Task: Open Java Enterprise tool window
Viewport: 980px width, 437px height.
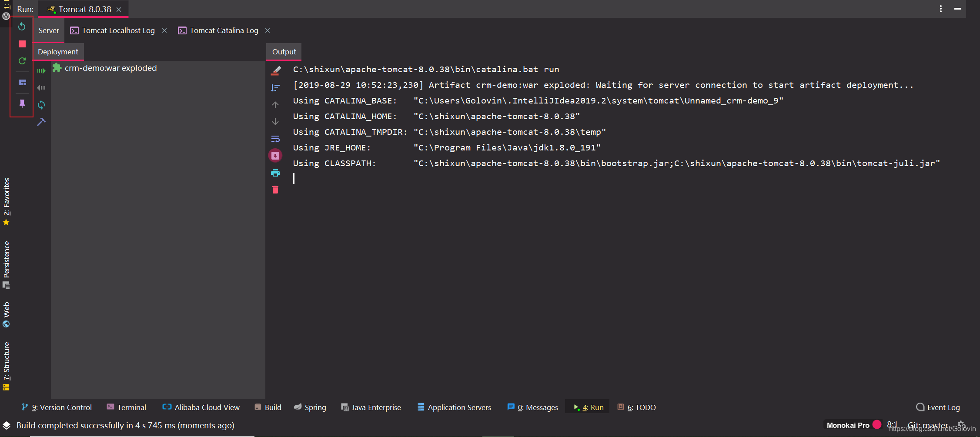Action: pos(371,407)
